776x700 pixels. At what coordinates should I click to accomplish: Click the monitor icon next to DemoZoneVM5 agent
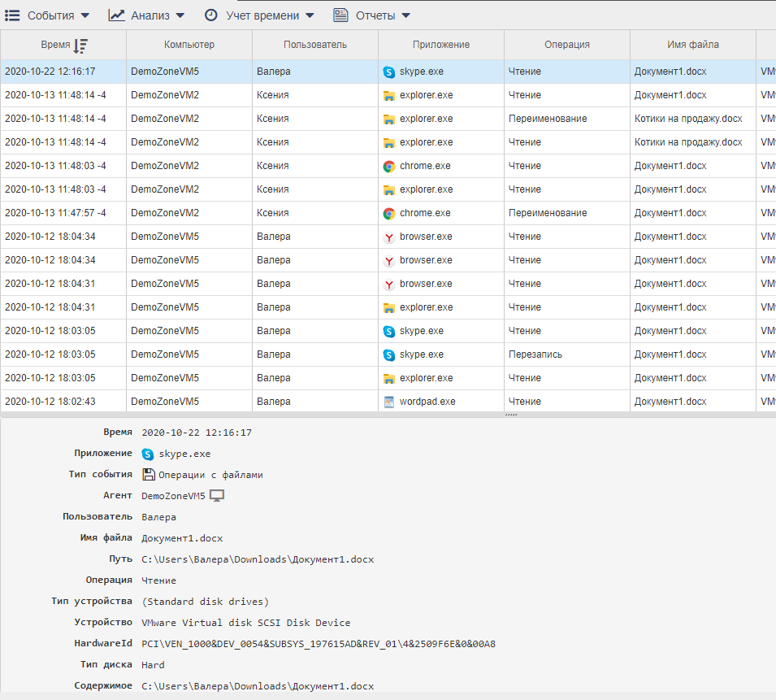coord(217,496)
